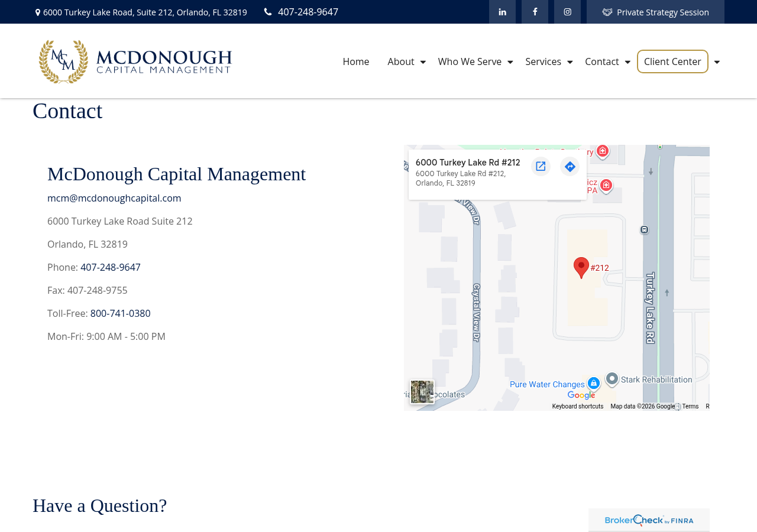Click the location pin icon in top bar

[x=38, y=12]
